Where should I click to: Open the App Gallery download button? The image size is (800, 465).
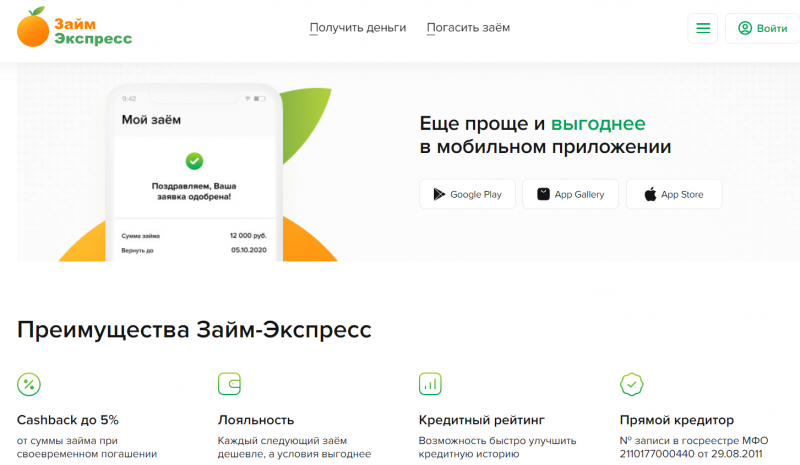tap(570, 194)
